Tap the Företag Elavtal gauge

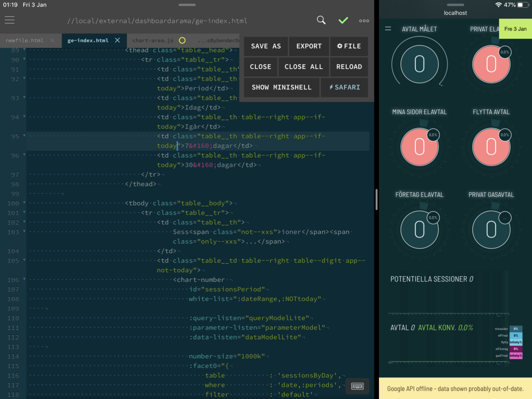coord(420,230)
